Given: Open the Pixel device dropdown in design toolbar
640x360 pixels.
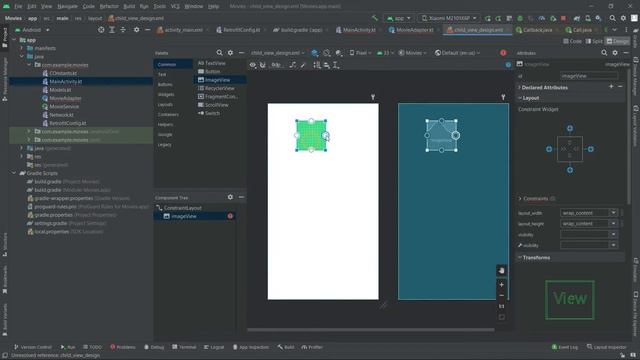Looking at the screenshot, I should [x=360, y=53].
